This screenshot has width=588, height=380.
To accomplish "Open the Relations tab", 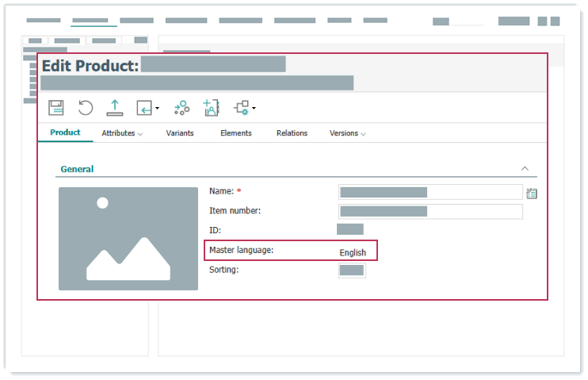I will tap(292, 133).
